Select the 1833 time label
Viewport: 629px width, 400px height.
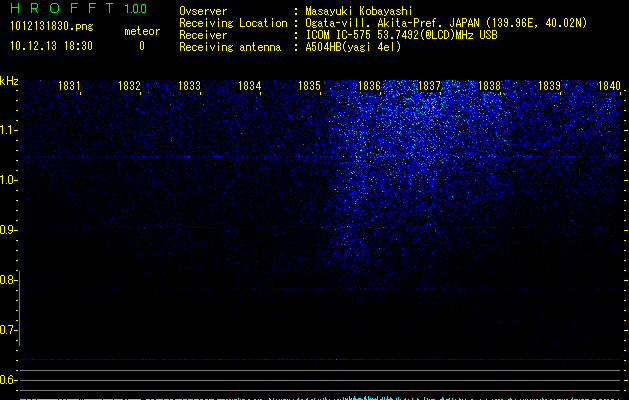pos(189,86)
